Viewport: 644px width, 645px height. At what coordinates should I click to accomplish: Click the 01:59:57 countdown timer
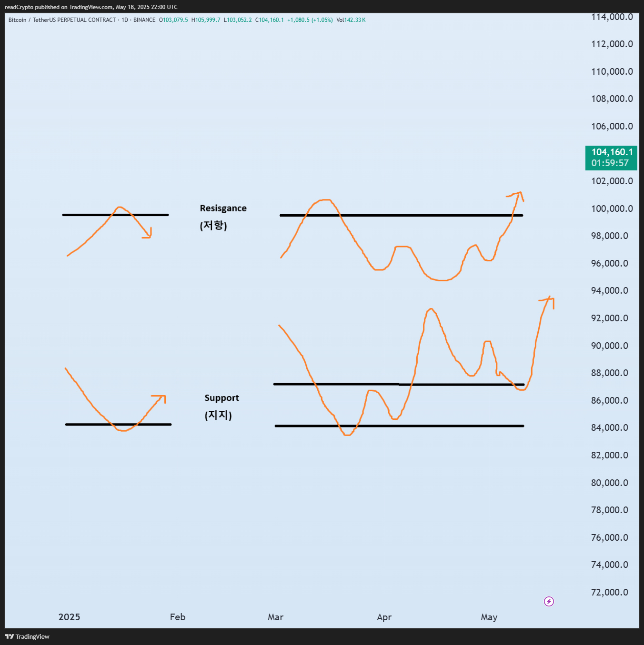point(610,163)
